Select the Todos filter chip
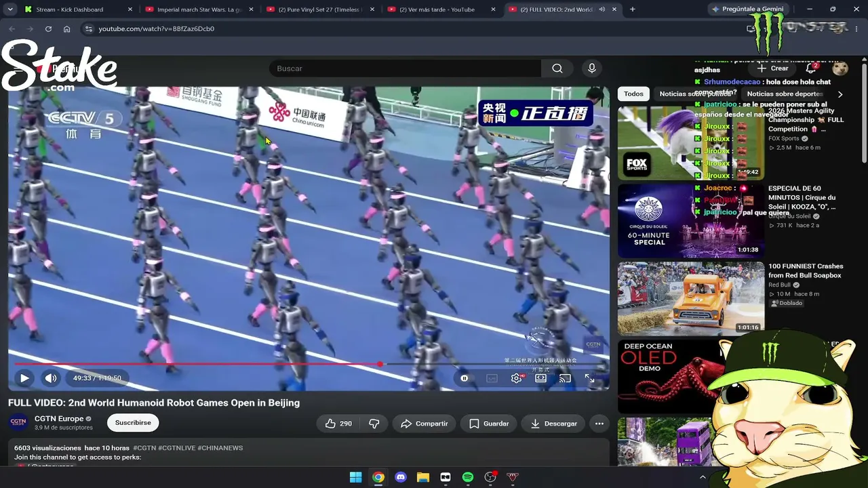 pyautogui.click(x=633, y=94)
